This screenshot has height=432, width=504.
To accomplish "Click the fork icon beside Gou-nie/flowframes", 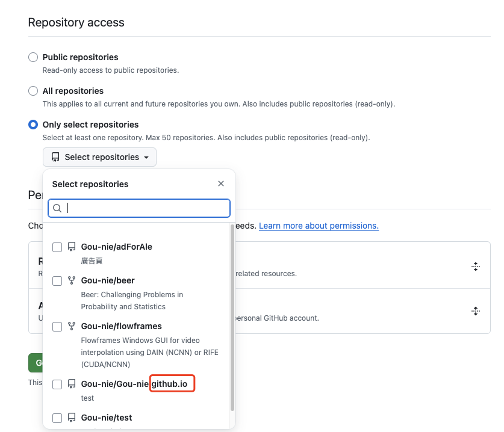I will 72,326.
